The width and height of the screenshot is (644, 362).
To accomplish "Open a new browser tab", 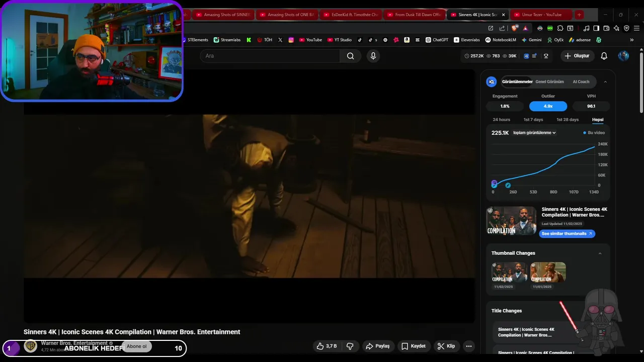I will tap(579, 15).
